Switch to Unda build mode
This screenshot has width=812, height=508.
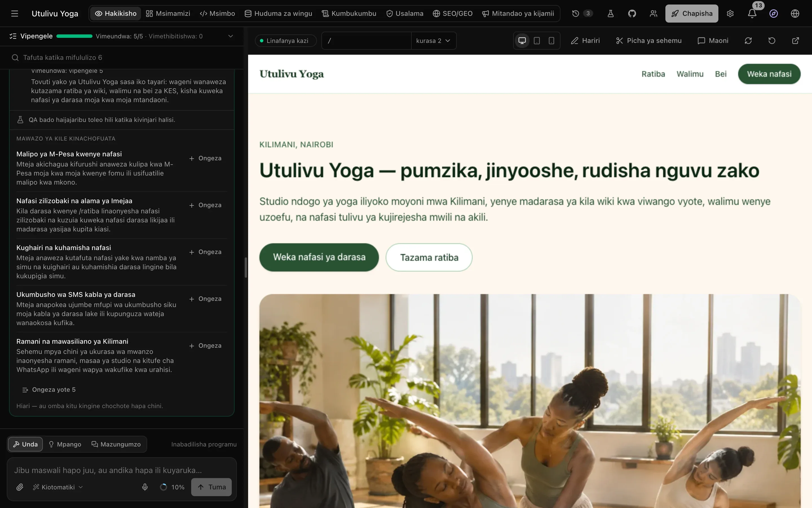click(x=25, y=444)
